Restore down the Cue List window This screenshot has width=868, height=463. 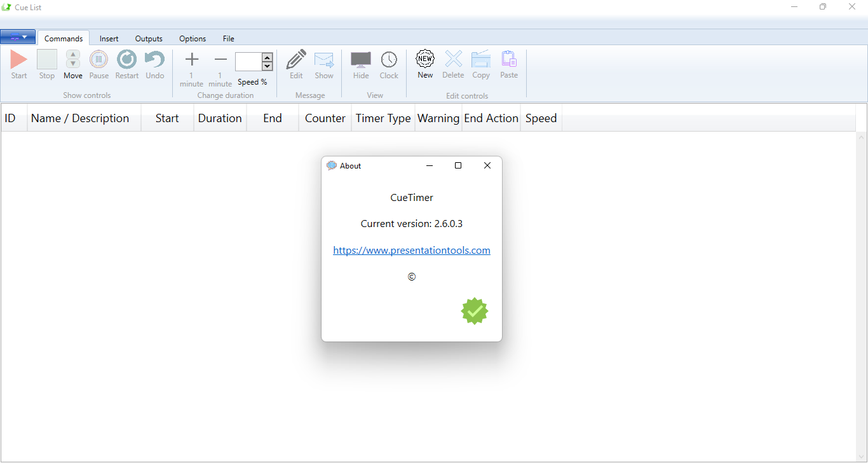point(823,7)
